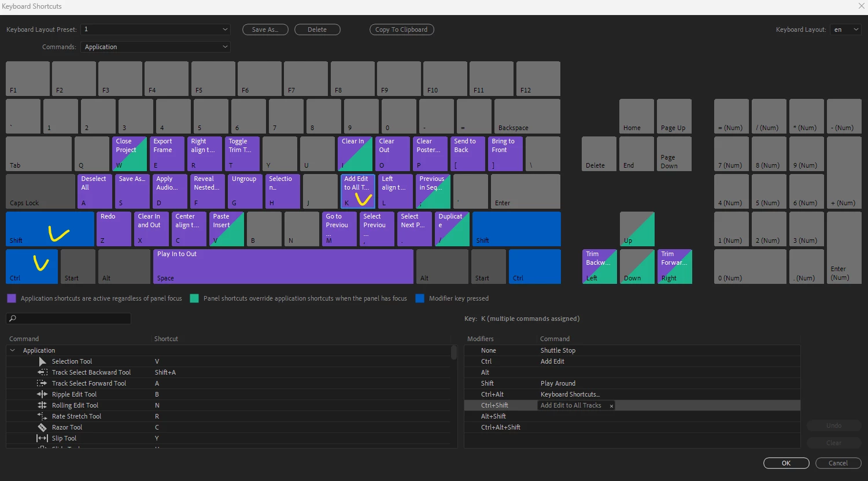This screenshot has width=868, height=481.
Task: Select the Trim Backward Left arrow key
Action: point(600,267)
